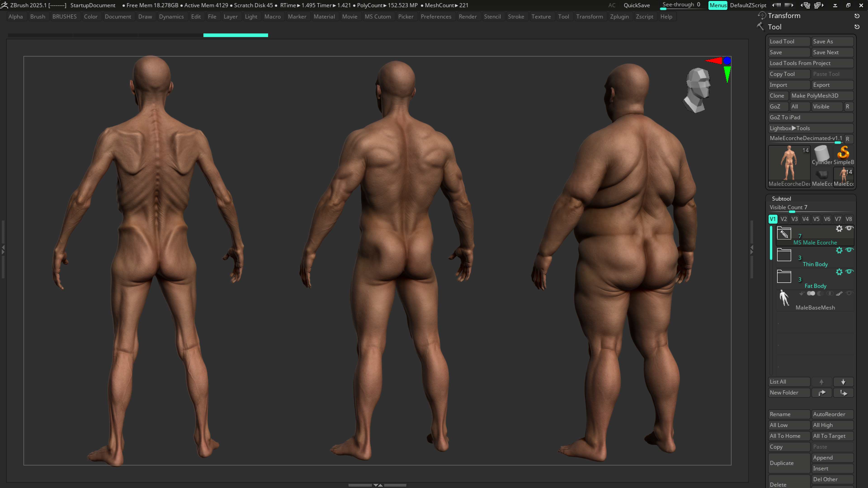The height and width of the screenshot is (488, 868).
Task: Click the AutoReorder button
Action: pos(832,414)
